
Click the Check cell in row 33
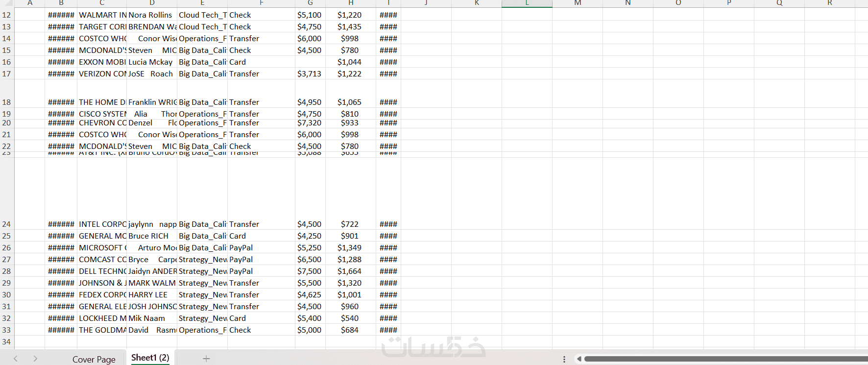[261, 330]
